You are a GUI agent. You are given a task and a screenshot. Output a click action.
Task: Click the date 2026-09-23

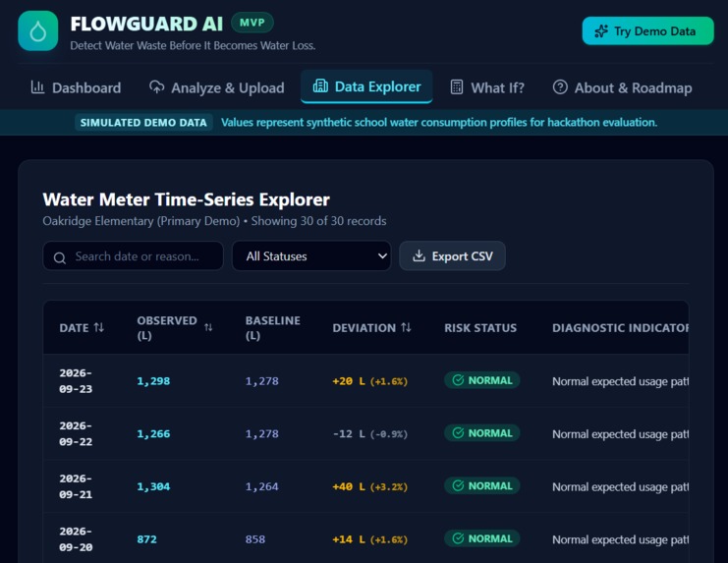point(76,381)
